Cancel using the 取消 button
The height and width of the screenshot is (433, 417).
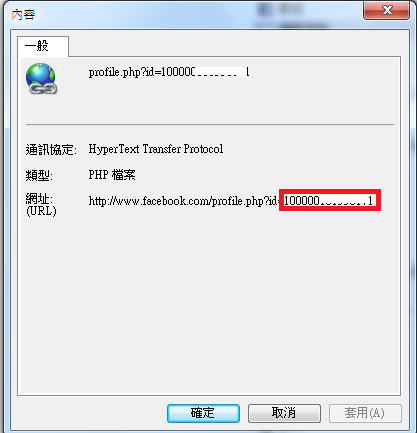tap(284, 413)
